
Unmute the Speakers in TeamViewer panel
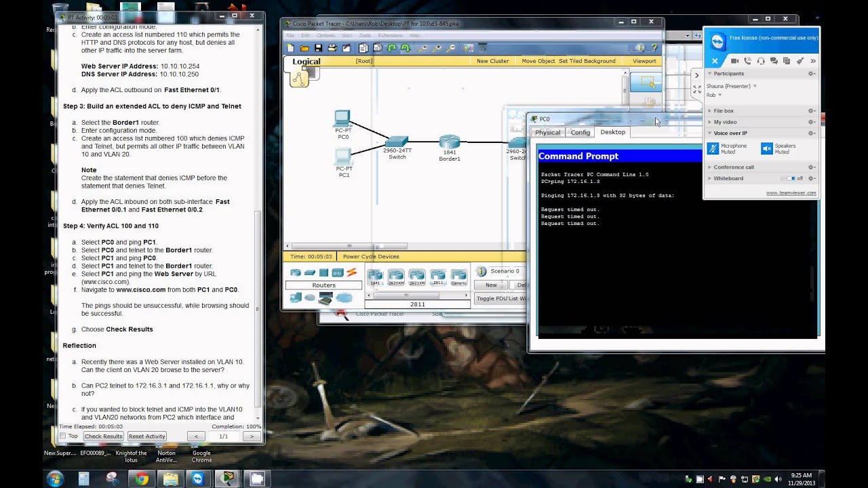click(x=767, y=148)
